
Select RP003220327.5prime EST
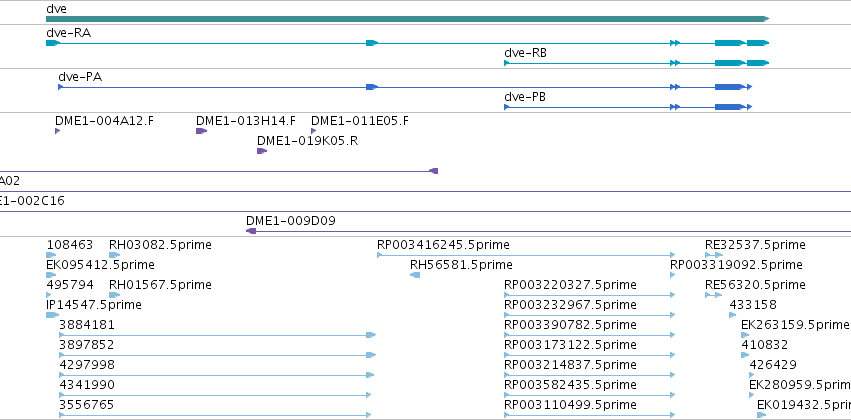(570, 285)
